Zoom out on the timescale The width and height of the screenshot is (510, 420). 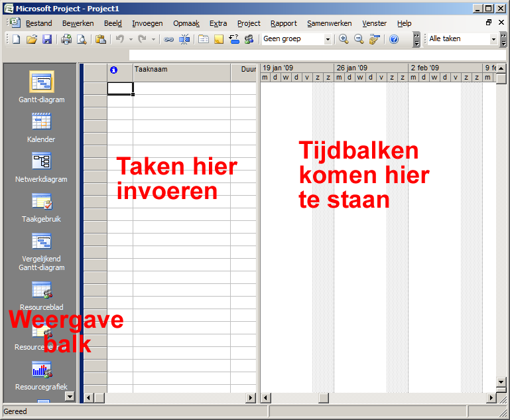(x=359, y=39)
